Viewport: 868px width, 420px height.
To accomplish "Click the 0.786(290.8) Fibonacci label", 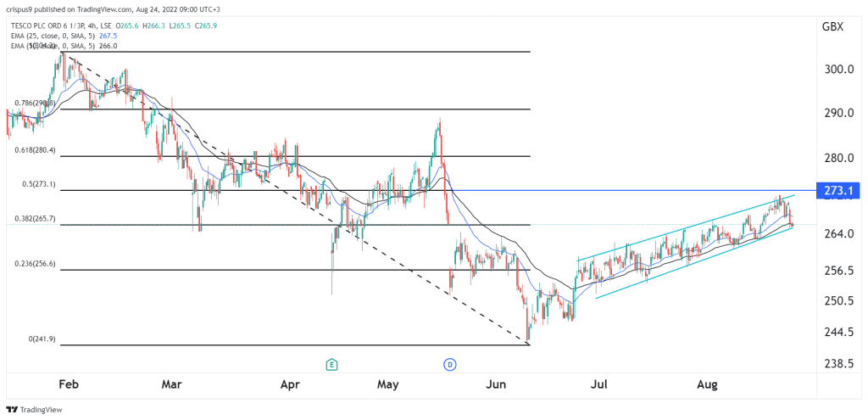I will pos(34,103).
